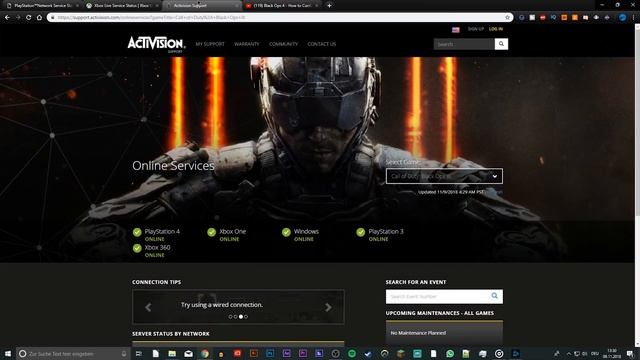The width and height of the screenshot is (640, 360).
Task: Close the PlayStation Network tab
Action: (x=77, y=6)
